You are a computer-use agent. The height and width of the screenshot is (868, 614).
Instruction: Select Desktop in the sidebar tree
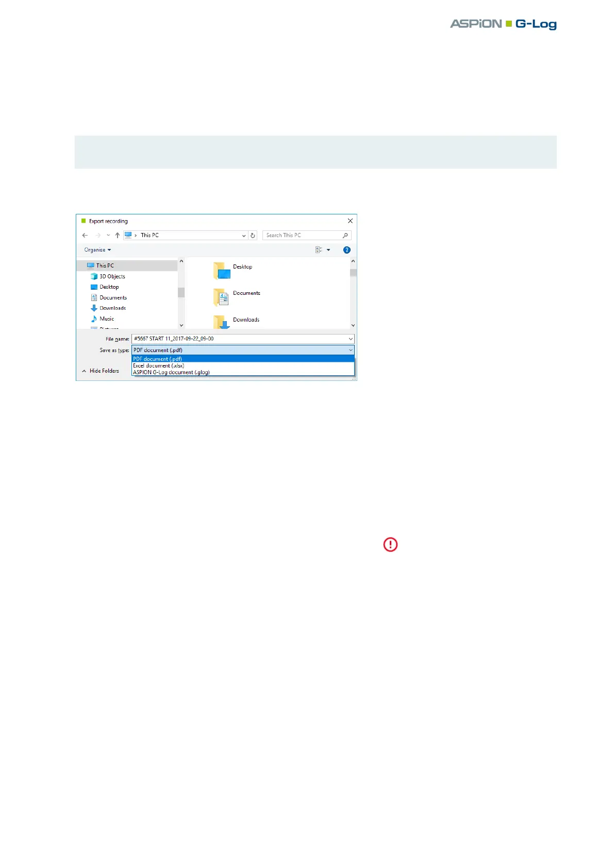coord(109,287)
